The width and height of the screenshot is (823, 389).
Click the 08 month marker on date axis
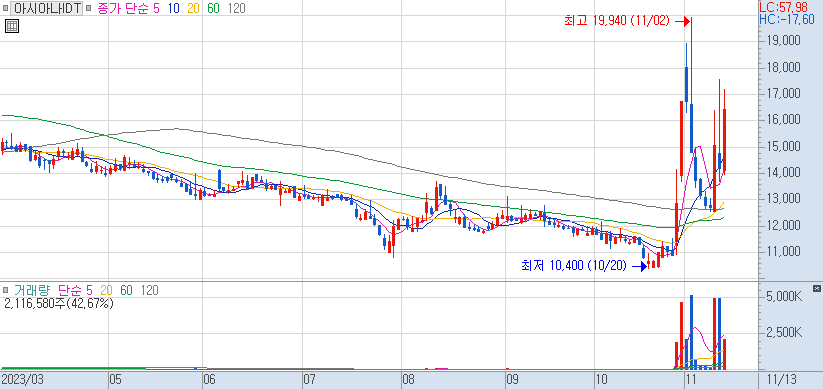tap(408, 380)
